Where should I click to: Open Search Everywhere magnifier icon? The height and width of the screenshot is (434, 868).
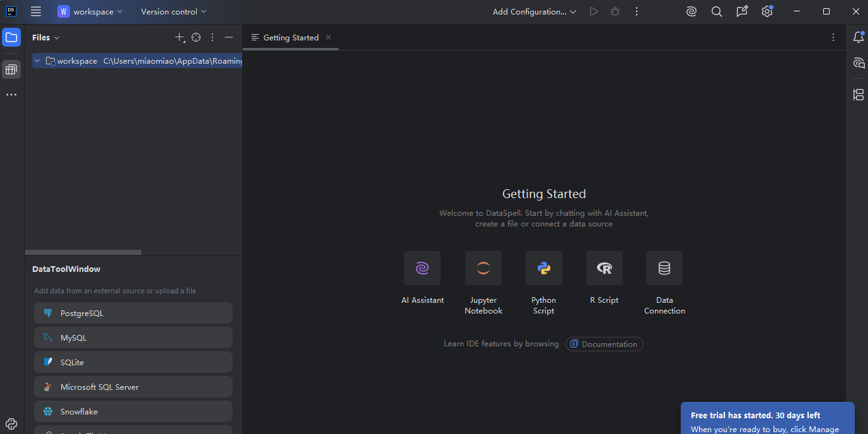[717, 11]
